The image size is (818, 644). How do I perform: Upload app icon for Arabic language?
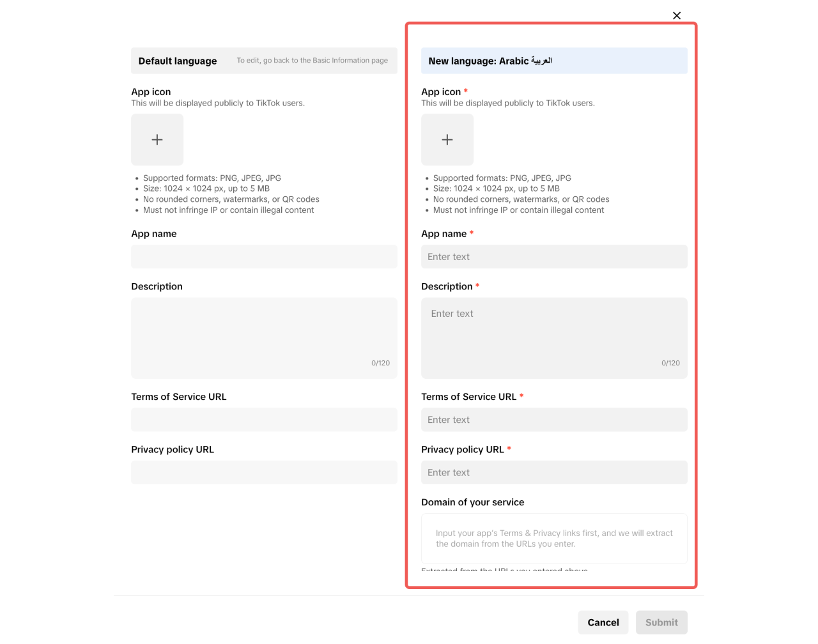pos(447,140)
